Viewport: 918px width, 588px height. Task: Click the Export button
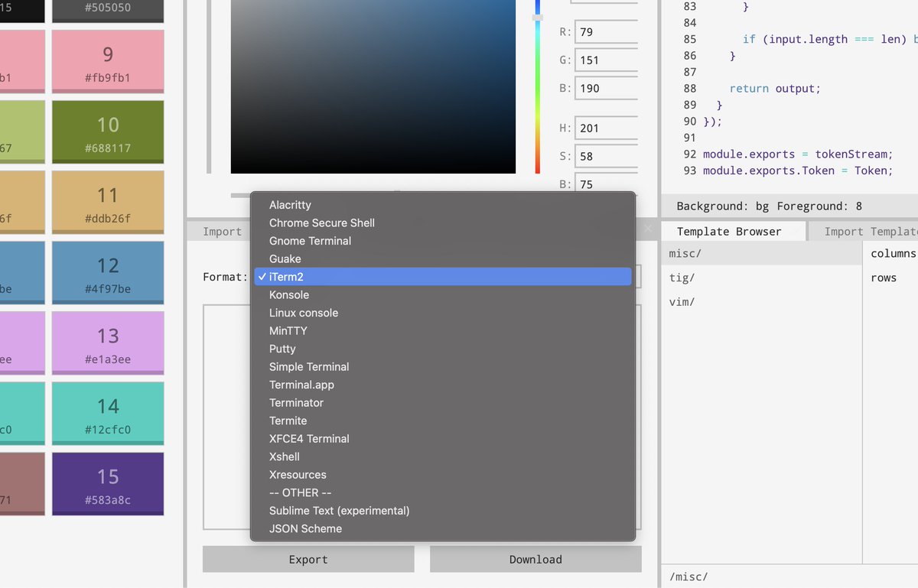pyautogui.click(x=308, y=559)
